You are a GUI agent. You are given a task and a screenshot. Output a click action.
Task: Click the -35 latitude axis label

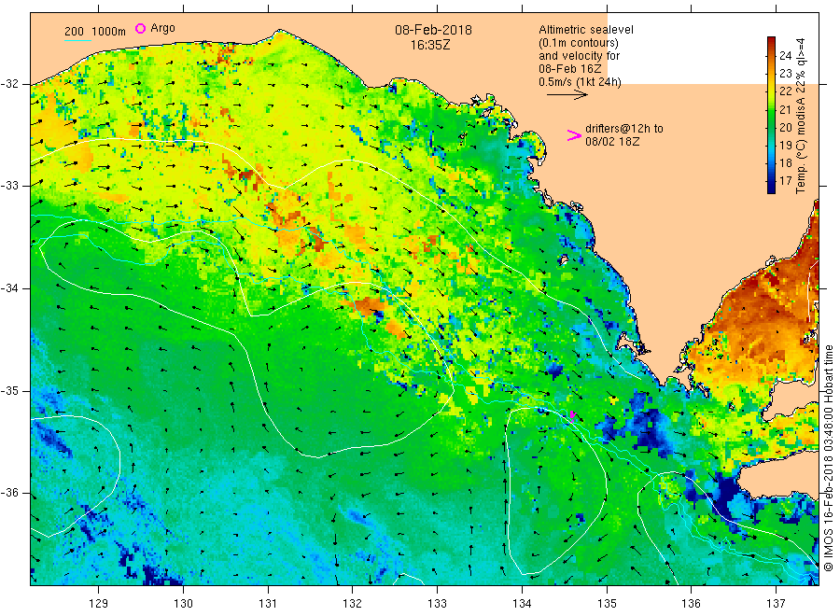(9, 390)
